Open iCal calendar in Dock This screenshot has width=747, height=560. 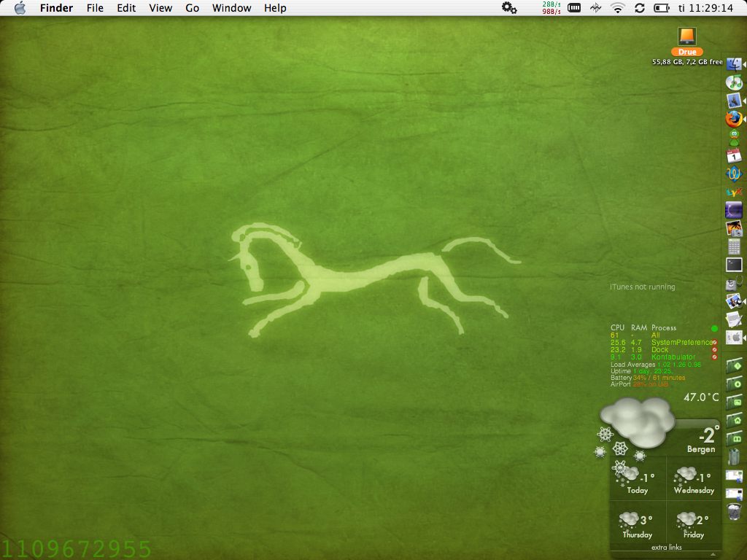pos(734,156)
